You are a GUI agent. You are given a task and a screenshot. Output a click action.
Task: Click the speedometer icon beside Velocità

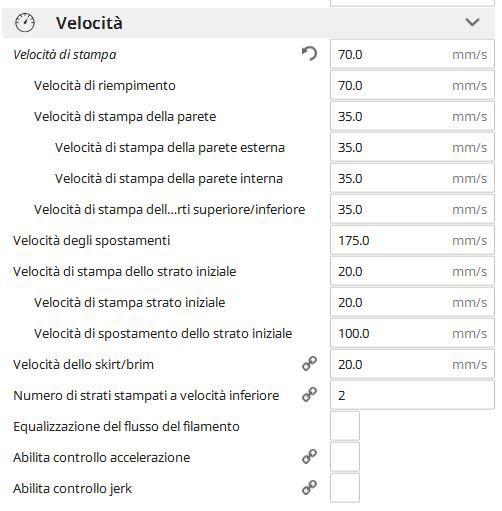point(25,23)
